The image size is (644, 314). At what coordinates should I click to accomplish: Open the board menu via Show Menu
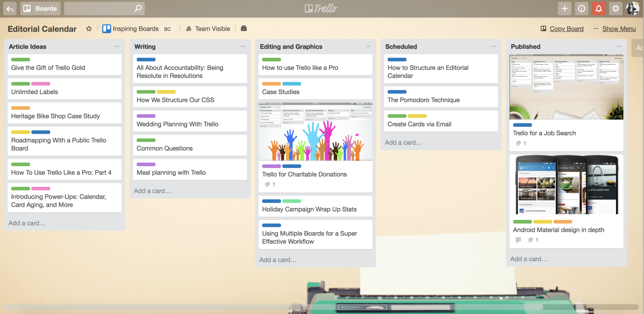[x=619, y=29]
